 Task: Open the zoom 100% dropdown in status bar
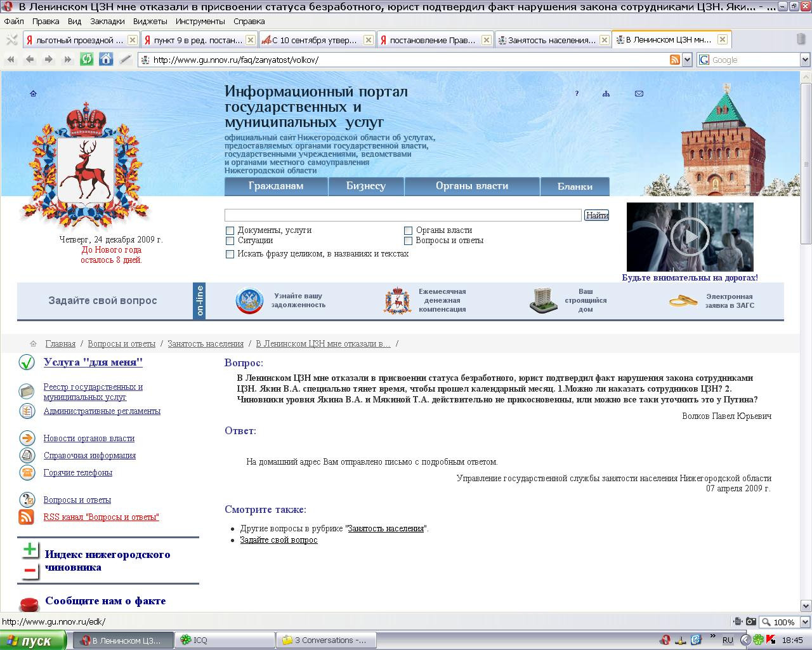point(805,622)
